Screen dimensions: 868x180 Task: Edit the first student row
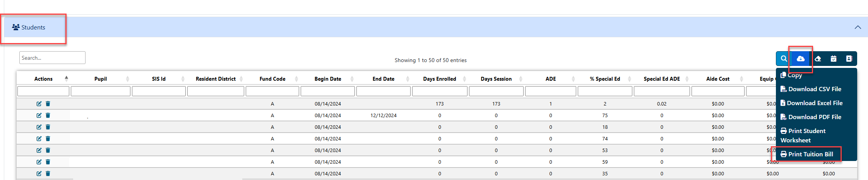pos(39,104)
